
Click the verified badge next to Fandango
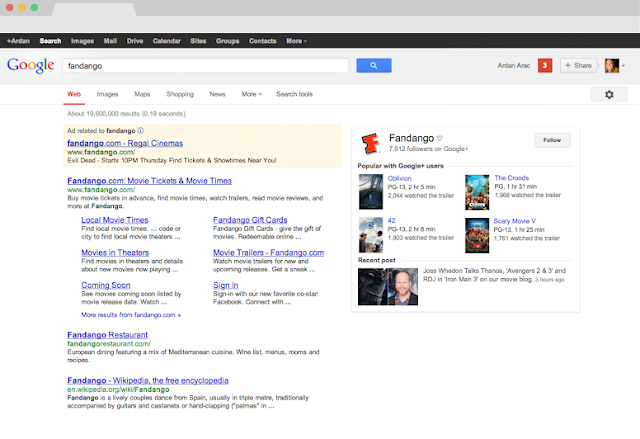[x=440, y=138]
